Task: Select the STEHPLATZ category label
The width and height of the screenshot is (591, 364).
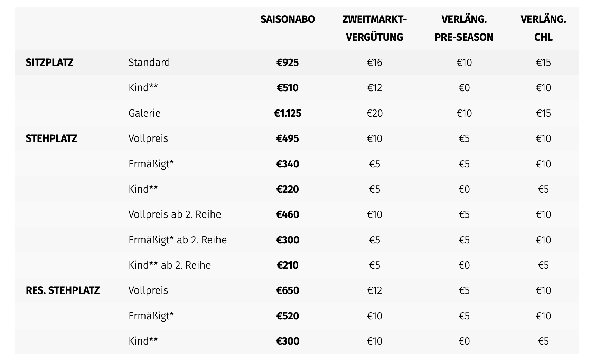Action: 51,138
